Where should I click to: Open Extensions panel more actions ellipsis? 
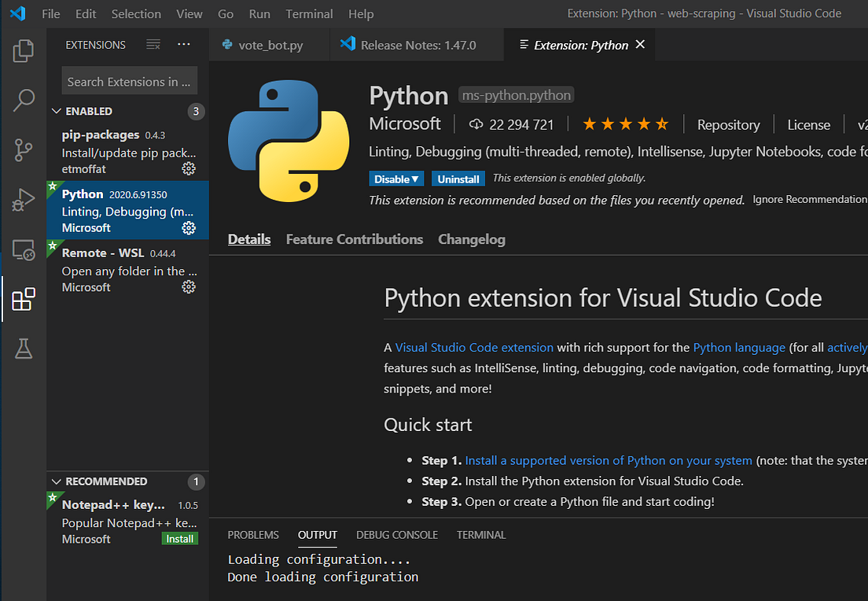[x=184, y=45]
